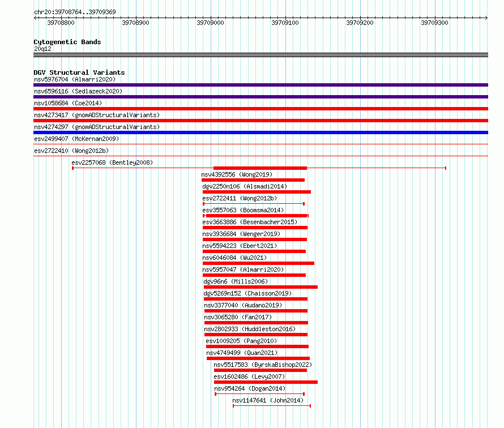Click the esv1602486 (Levy2007) label
The height and width of the screenshot is (428, 504).
(249, 376)
